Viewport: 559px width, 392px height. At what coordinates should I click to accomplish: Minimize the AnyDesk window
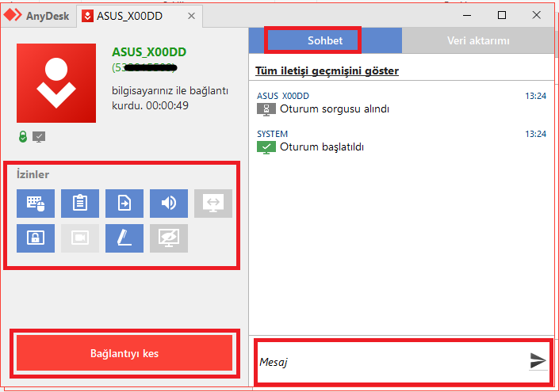[467, 15]
